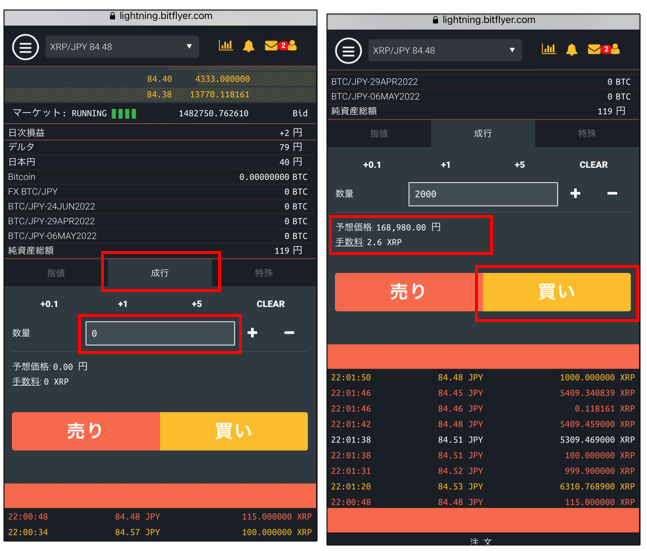647x551 pixels.
Task: Click CLEAR button in right screenshot
Action: pyautogui.click(x=594, y=165)
